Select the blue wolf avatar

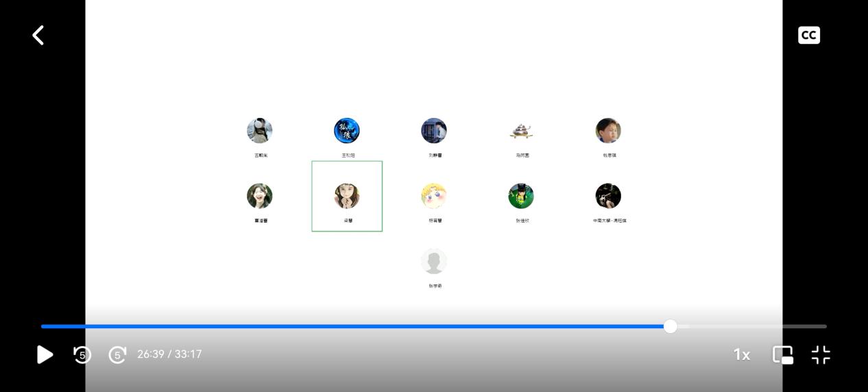tap(347, 131)
